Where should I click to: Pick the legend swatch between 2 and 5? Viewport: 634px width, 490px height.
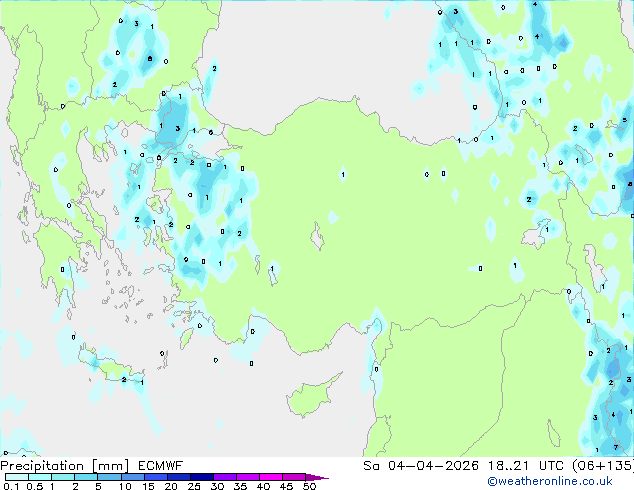click(86, 477)
